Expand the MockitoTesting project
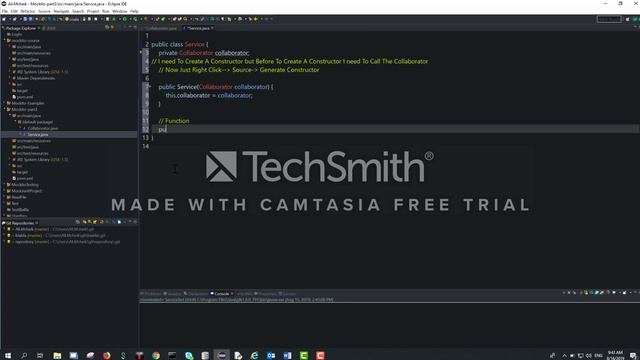Image resolution: width=640 pixels, height=360 pixels. tap(4, 184)
